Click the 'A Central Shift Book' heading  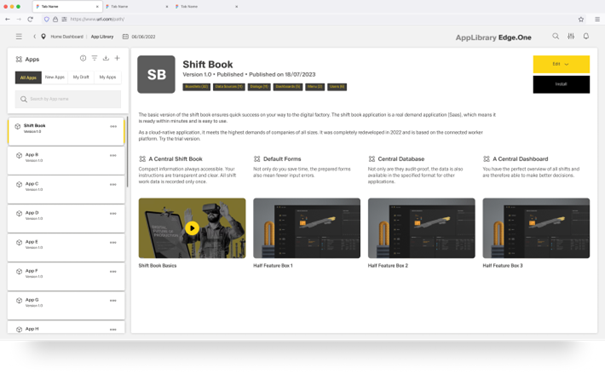tap(176, 159)
